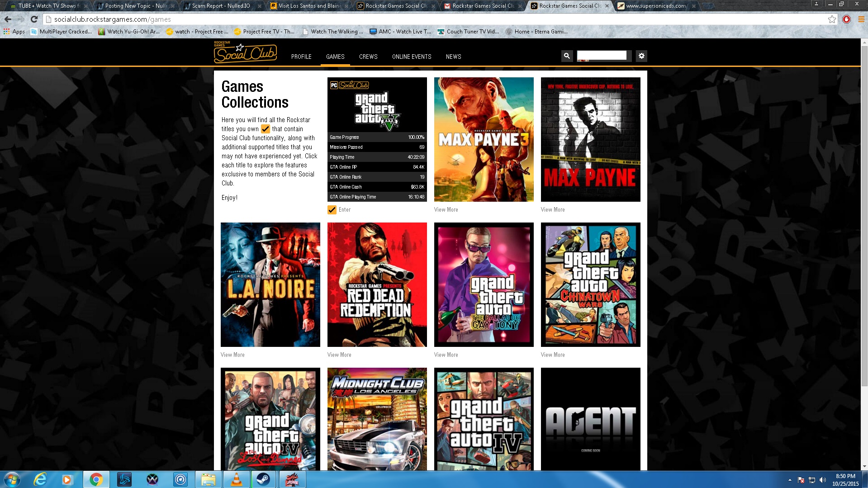
Task: Click View More under Red Dead Redemption
Action: [339, 355]
